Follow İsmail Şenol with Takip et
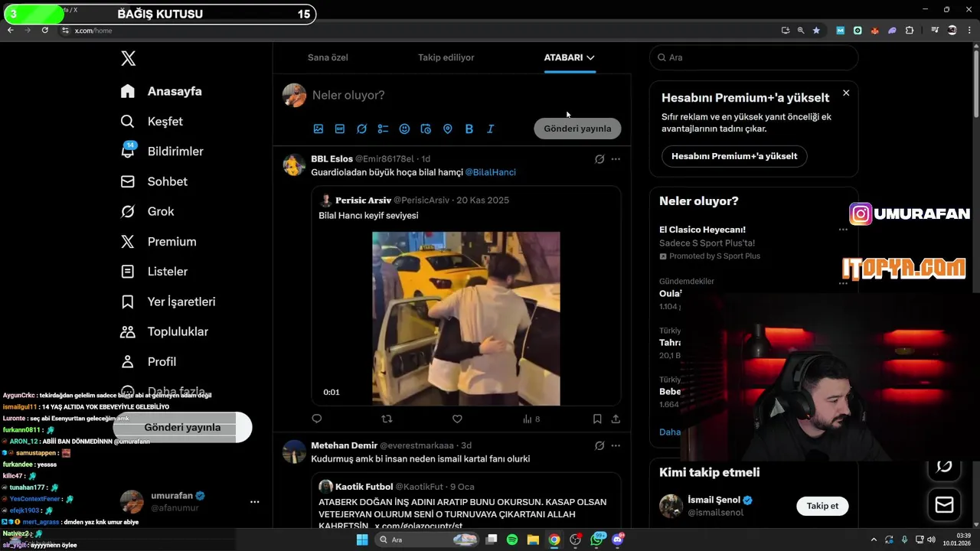This screenshot has height=551, width=980. [x=822, y=506]
